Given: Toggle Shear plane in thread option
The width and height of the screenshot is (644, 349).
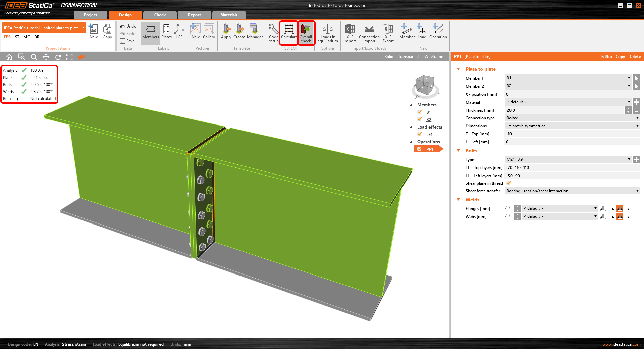Looking at the screenshot, I should [x=509, y=183].
